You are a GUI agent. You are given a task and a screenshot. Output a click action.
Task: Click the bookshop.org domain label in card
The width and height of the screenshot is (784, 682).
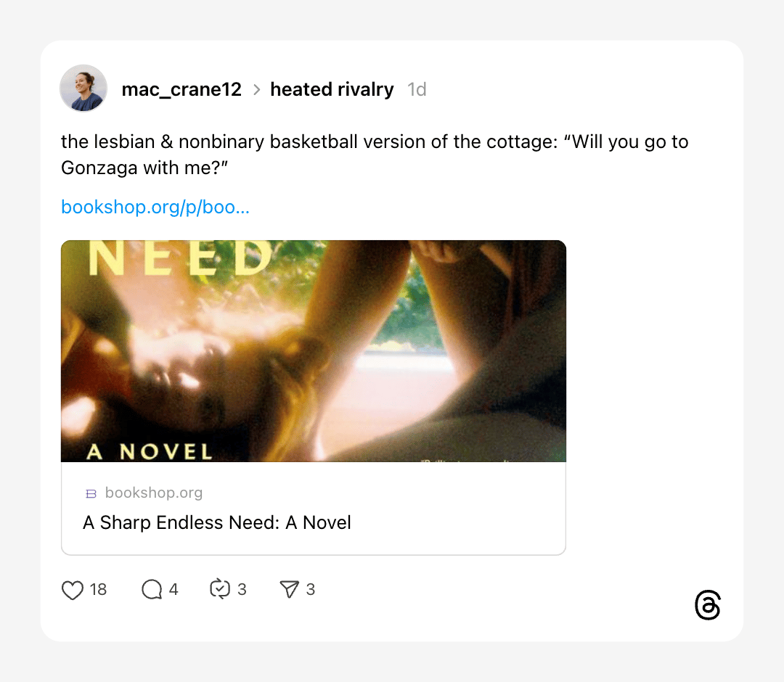tap(154, 493)
